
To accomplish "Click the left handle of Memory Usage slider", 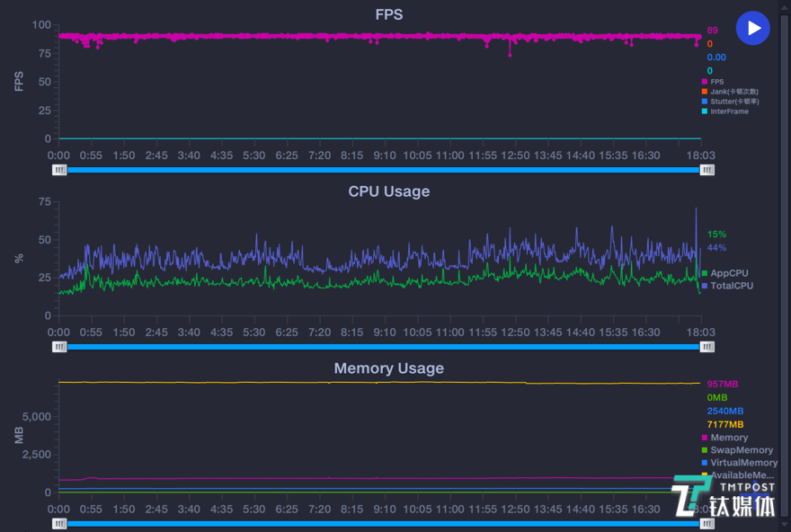I will (59, 523).
